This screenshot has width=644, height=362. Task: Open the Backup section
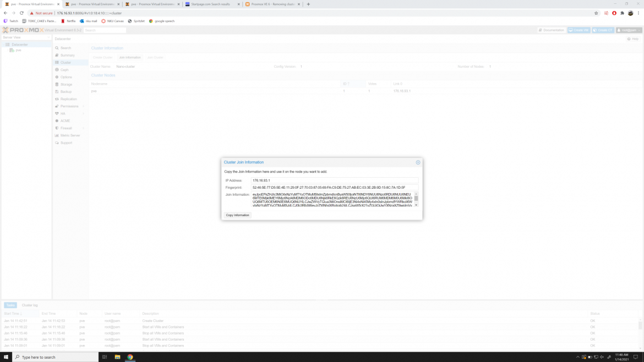(x=66, y=92)
